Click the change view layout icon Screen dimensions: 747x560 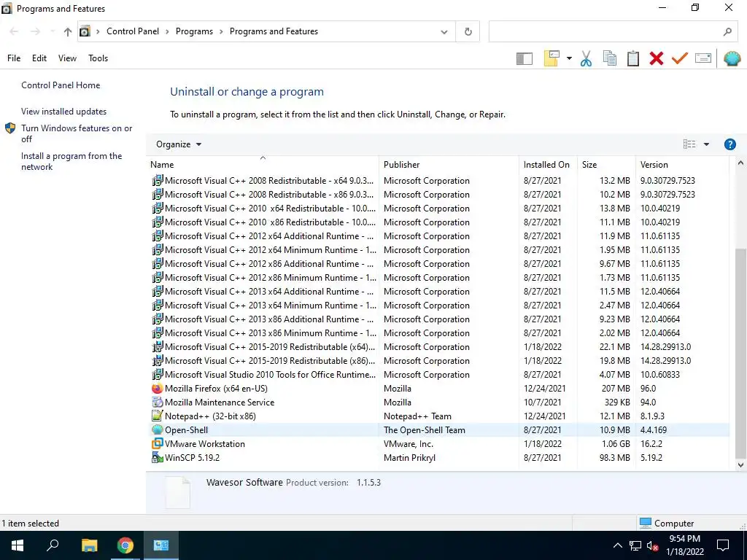tap(689, 144)
